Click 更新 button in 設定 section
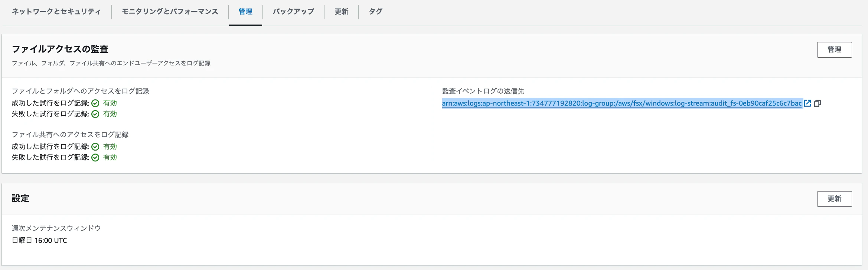The image size is (868, 270). click(x=834, y=199)
